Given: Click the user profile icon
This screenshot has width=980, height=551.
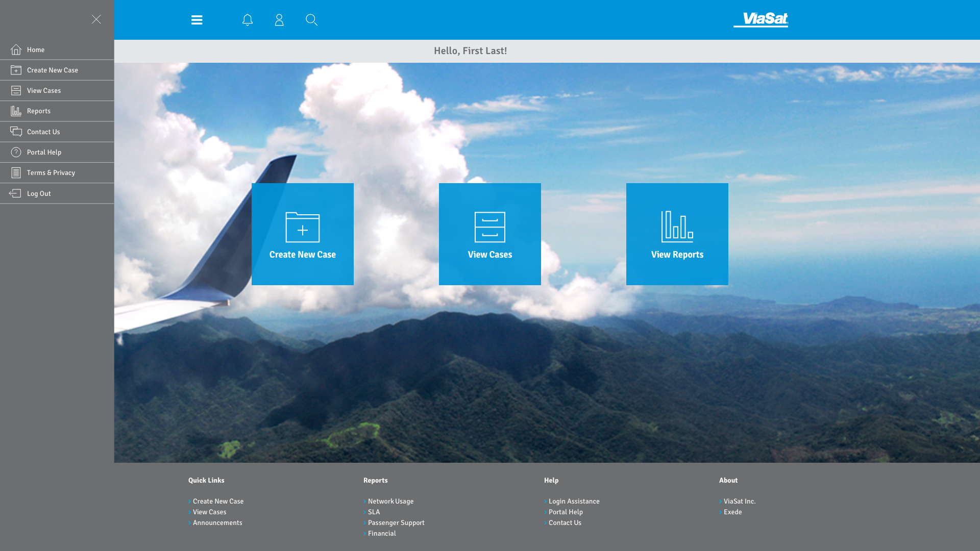Looking at the screenshot, I should point(279,20).
